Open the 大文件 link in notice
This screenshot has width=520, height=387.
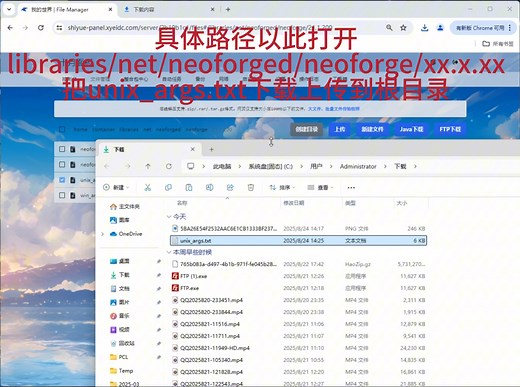314,109
